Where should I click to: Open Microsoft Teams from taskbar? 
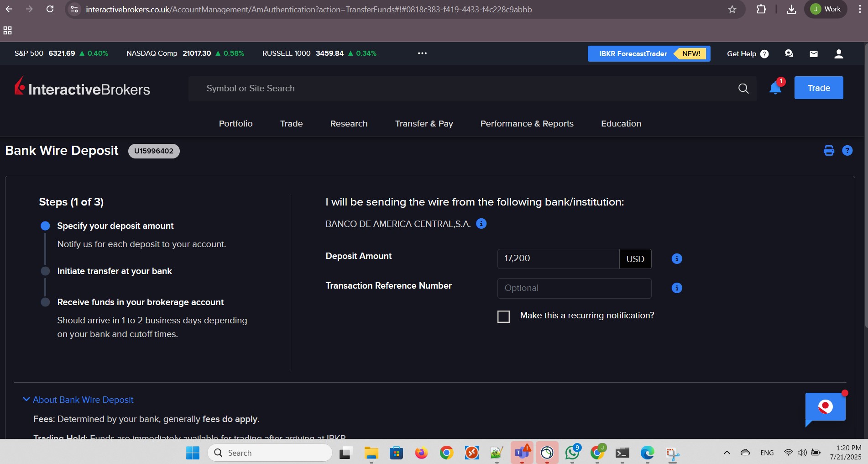522,453
